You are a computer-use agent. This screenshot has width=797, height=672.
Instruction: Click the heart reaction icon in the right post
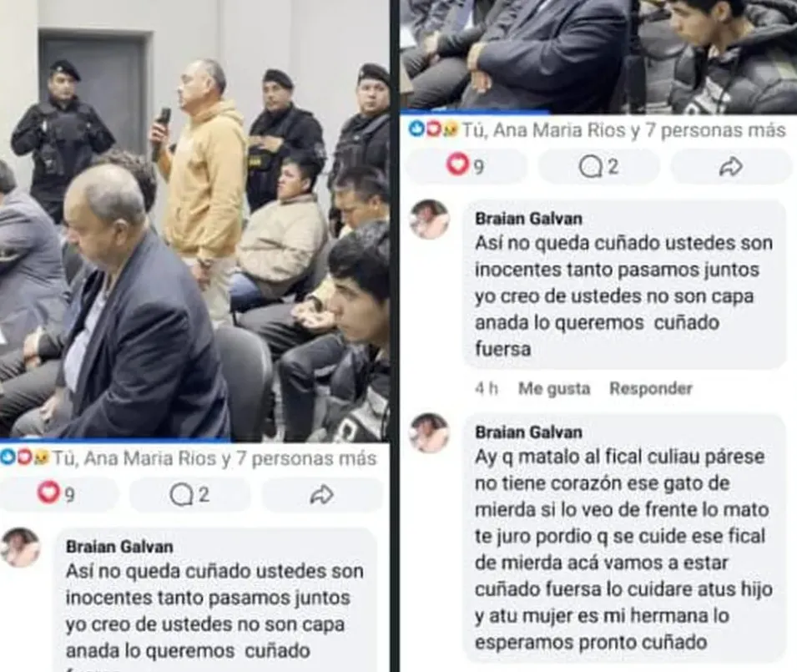click(x=457, y=164)
